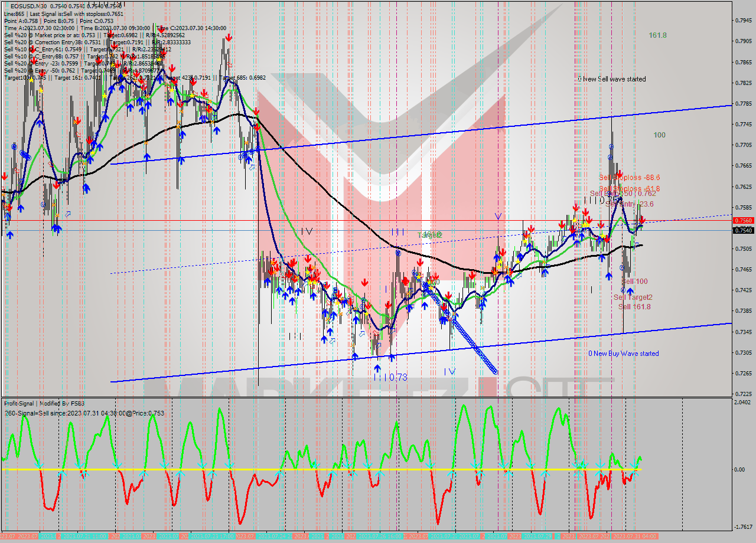Click the 'Sell 100' target label

634,282
